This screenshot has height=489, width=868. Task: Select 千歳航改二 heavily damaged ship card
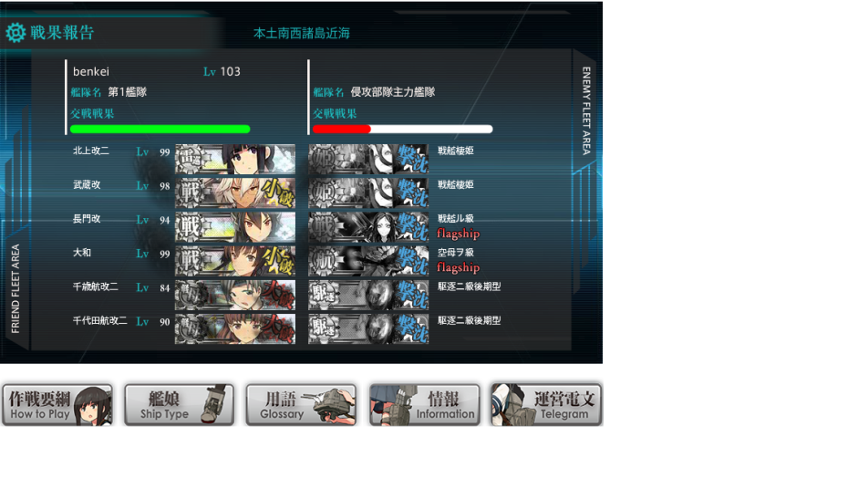[235, 296]
